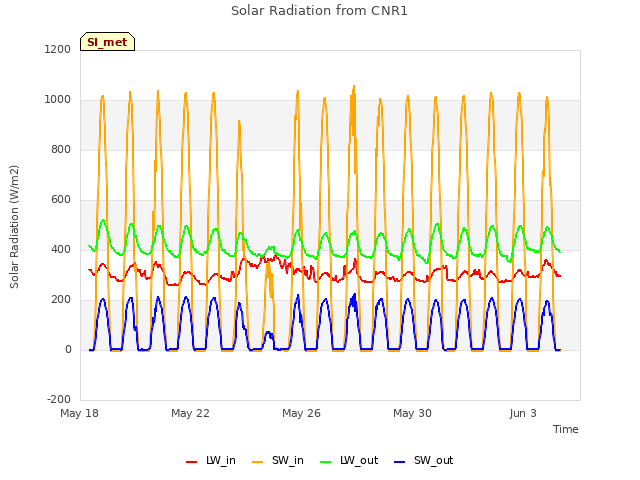The image size is (640, 480).
Task: Click the orange SW_in legend color marker
Action: [258, 462]
